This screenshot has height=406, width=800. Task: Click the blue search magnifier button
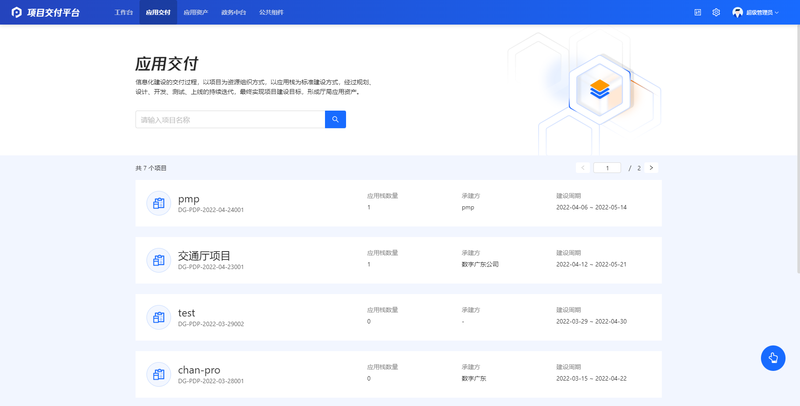(335, 119)
